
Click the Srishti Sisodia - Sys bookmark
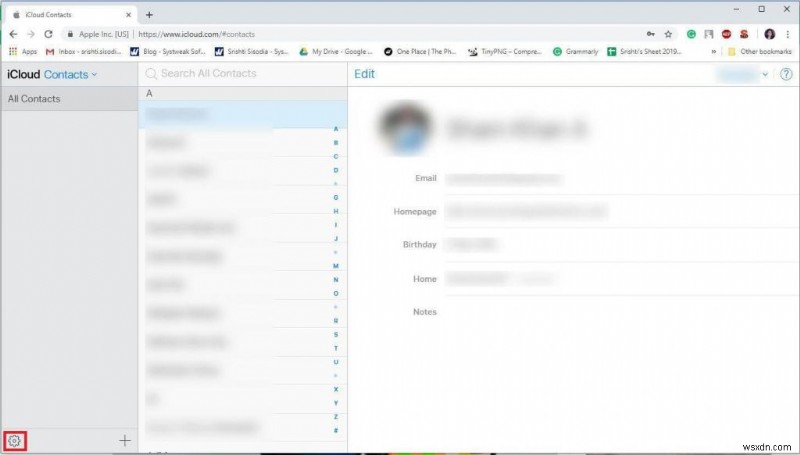[x=252, y=52]
